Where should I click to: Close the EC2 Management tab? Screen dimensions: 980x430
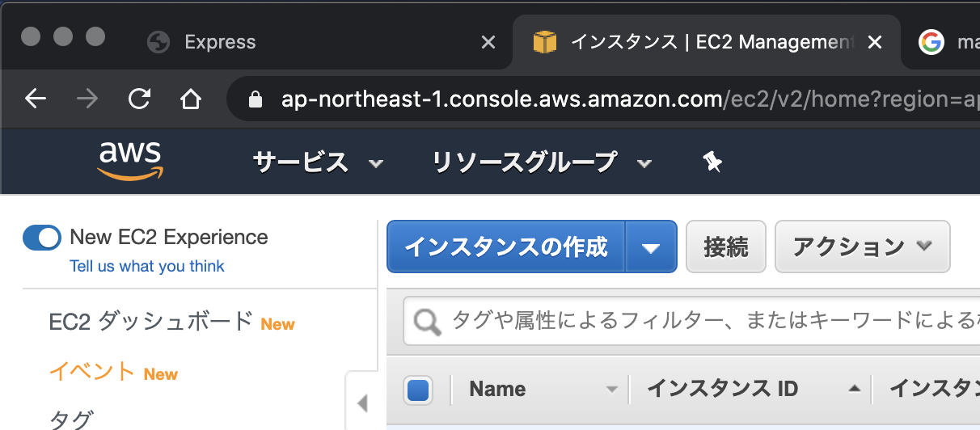pyautogui.click(x=874, y=42)
